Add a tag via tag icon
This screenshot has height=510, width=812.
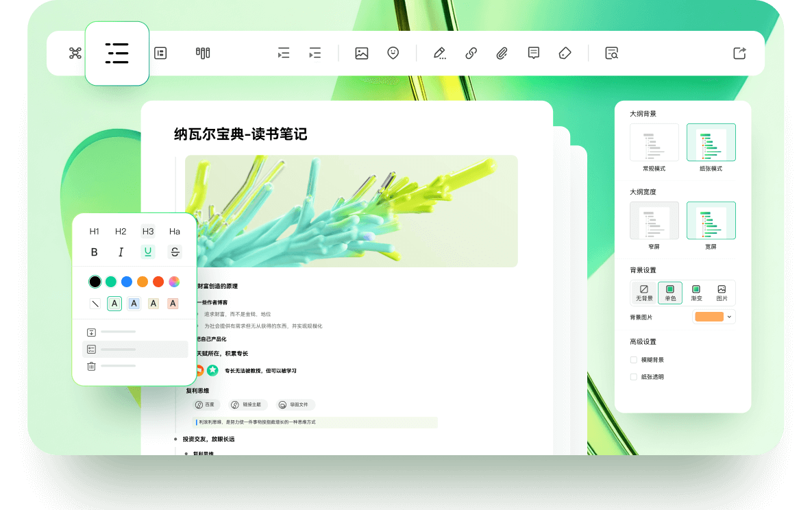tap(565, 53)
